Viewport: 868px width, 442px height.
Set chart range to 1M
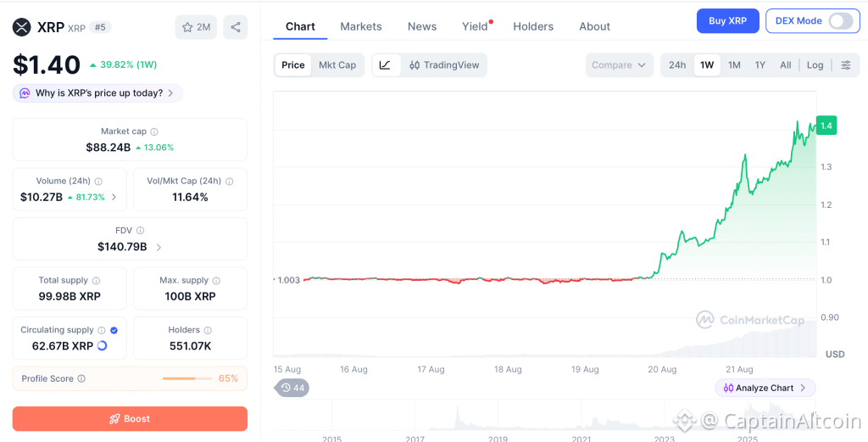click(x=734, y=64)
